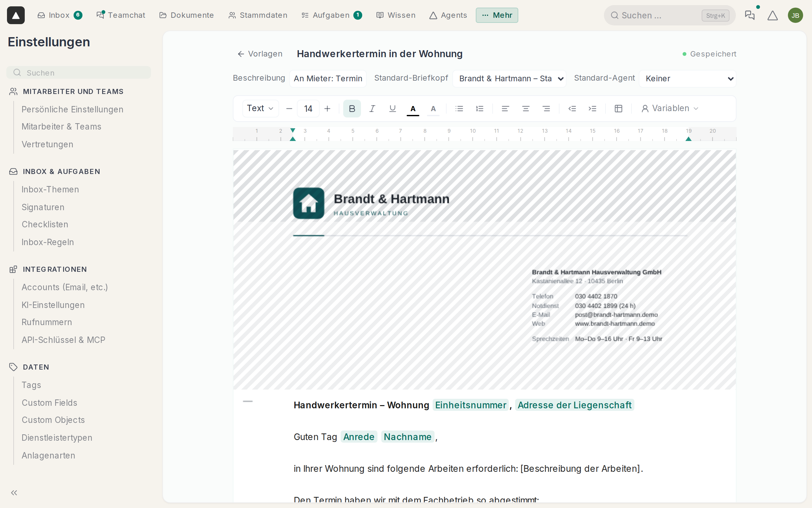Open the text highlight color picker
The width and height of the screenshot is (812, 508).
[433, 109]
